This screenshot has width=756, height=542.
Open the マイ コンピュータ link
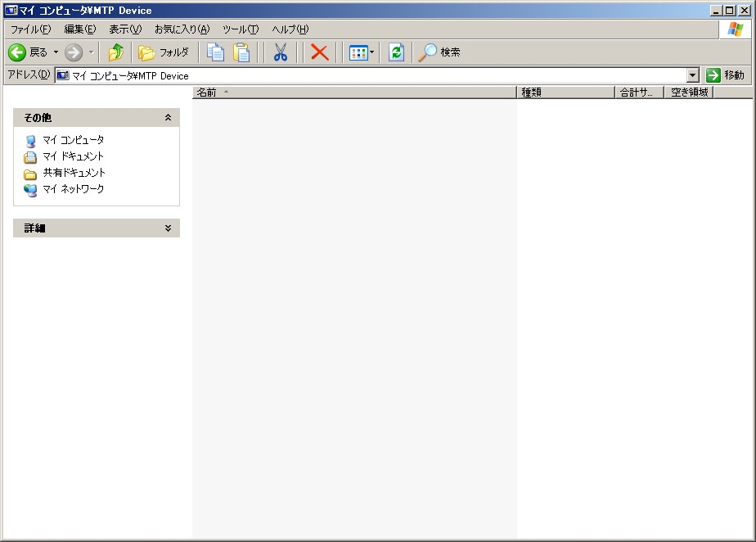pos(74,140)
